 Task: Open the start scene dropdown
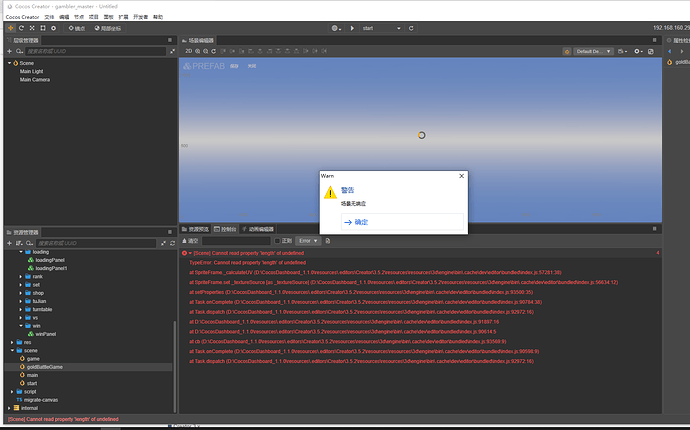[x=381, y=28]
